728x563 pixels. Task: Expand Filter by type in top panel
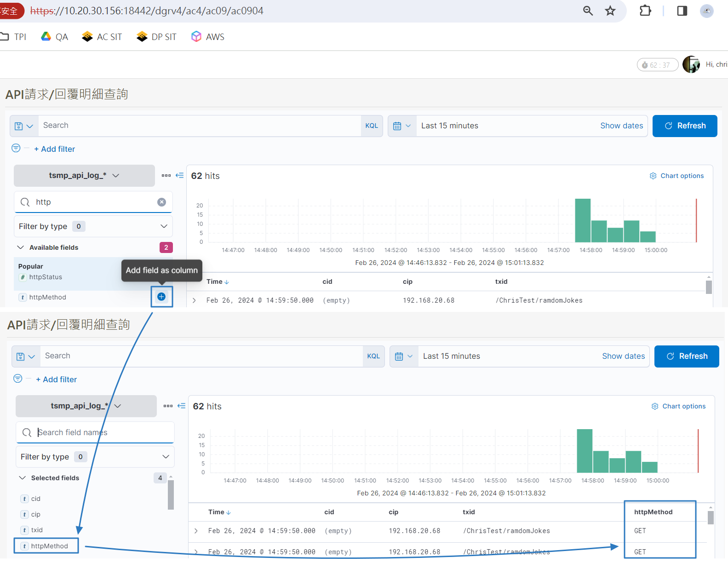[x=93, y=226]
